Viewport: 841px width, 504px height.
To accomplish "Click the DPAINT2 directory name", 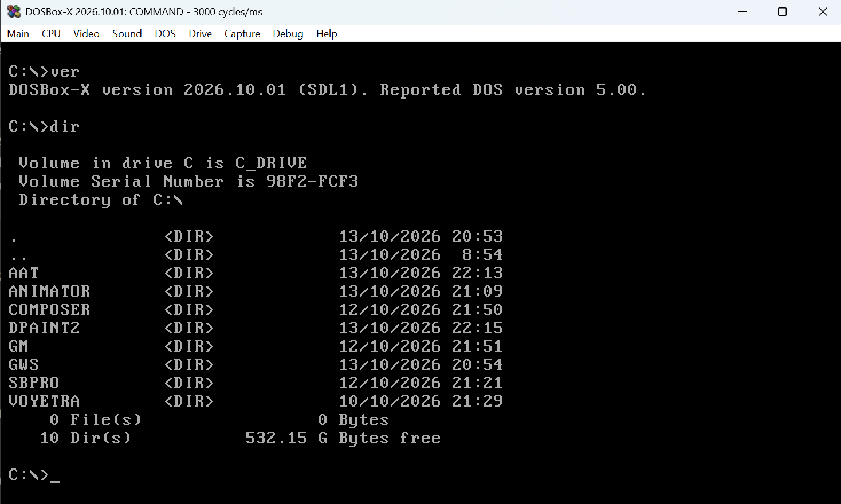I will pyautogui.click(x=45, y=328).
